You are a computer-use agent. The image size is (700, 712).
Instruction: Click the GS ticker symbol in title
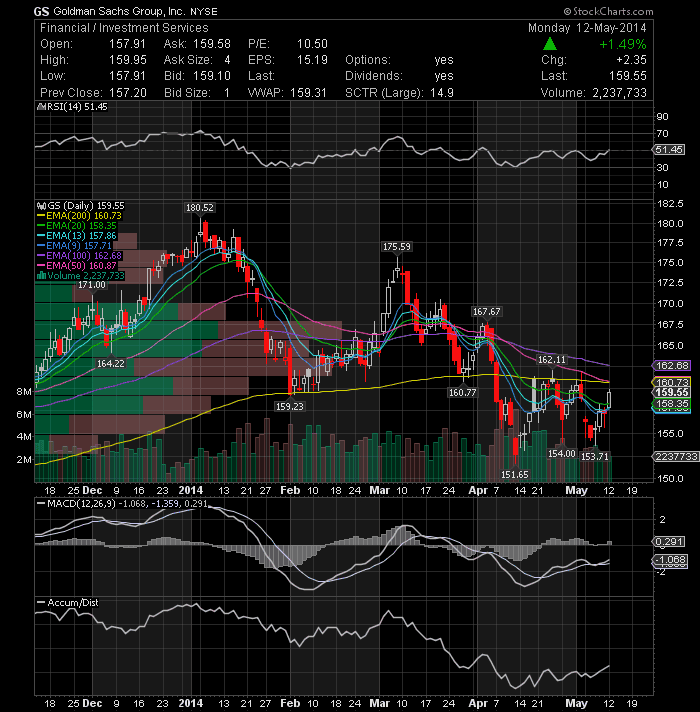click(41, 11)
